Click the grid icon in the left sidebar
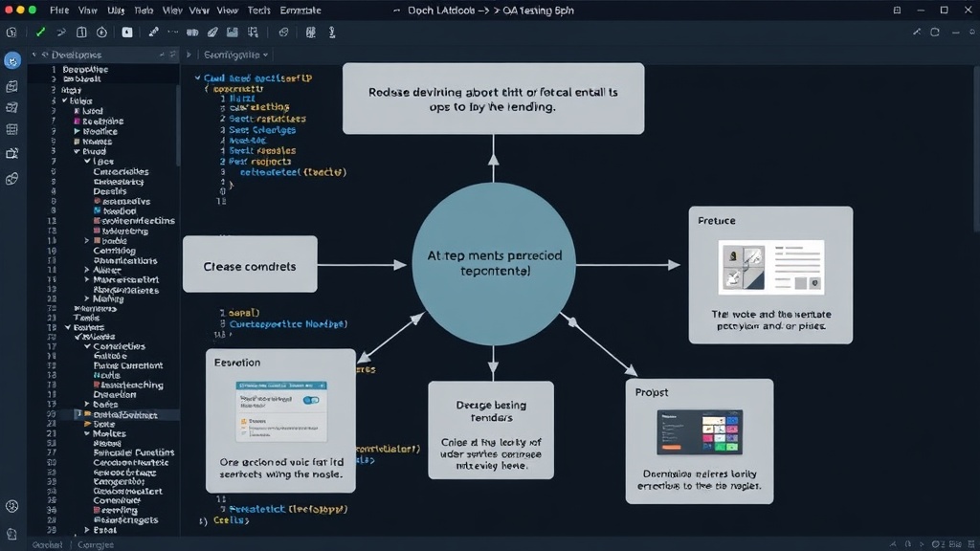The width and height of the screenshot is (980, 551). 11,129
